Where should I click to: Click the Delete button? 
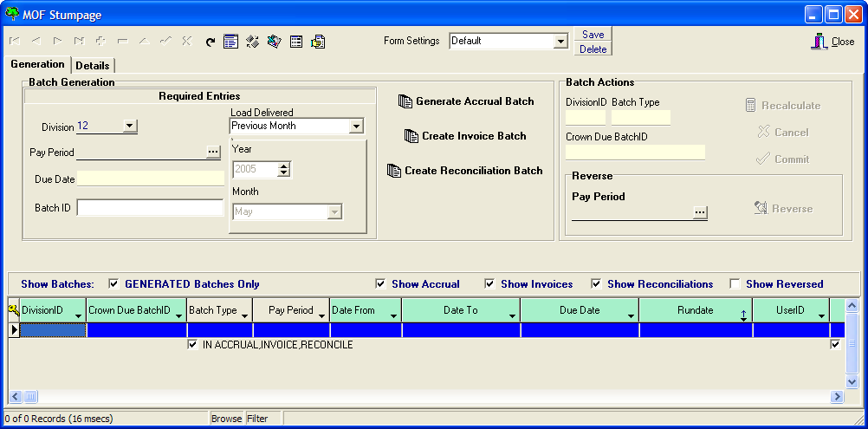[593, 49]
